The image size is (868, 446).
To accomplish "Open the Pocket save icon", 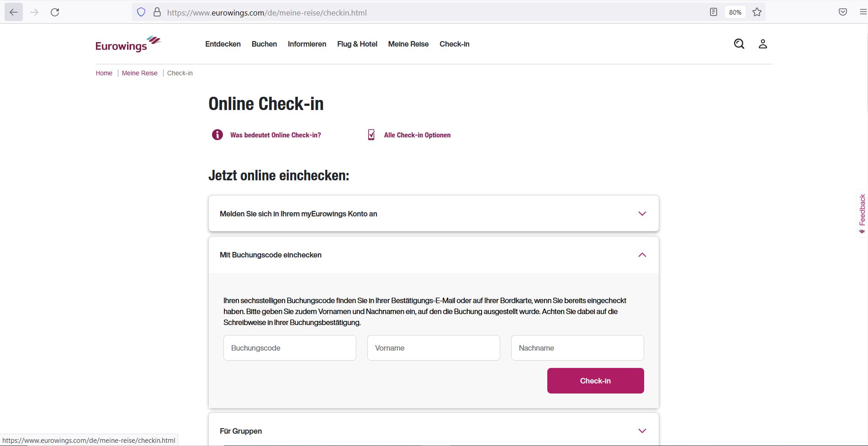I will tap(843, 12).
